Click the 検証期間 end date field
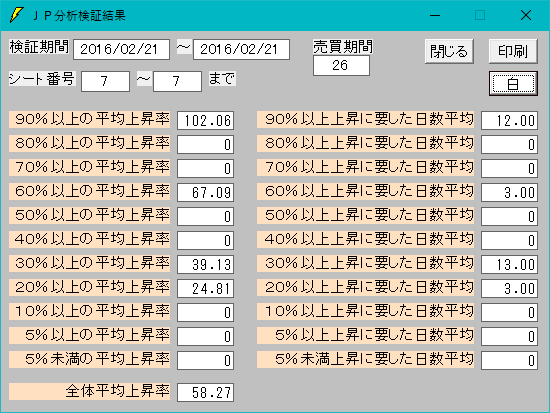Viewport: 550px width, 413px height. click(241, 49)
